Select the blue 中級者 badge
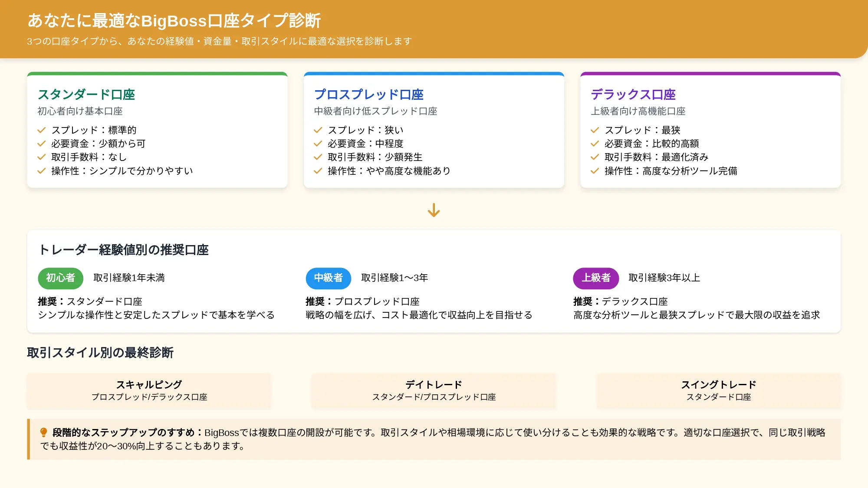This screenshot has width=868, height=488. point(328,278)
